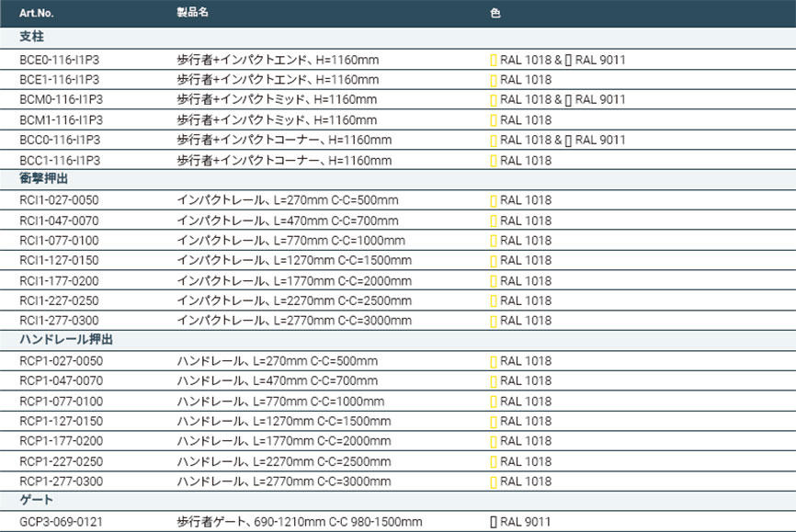Viewport: 796px width, 532px height.
Task: Select the ゲート section heading
Action: [36, 500]
